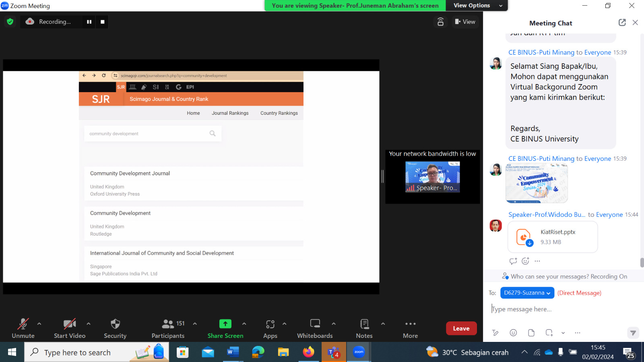Viewport: 644px width, 362px height.
Task: Click the AI companion icon beside View
Action: pyautogui.click(x=440, y=22)
